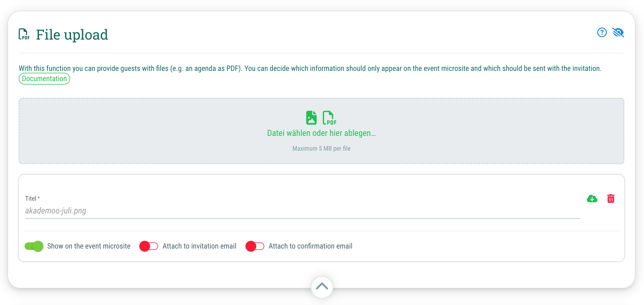644x305 pixels.
Task: Click the 'Maximum 5 MB per file' note
Action: 321,148
